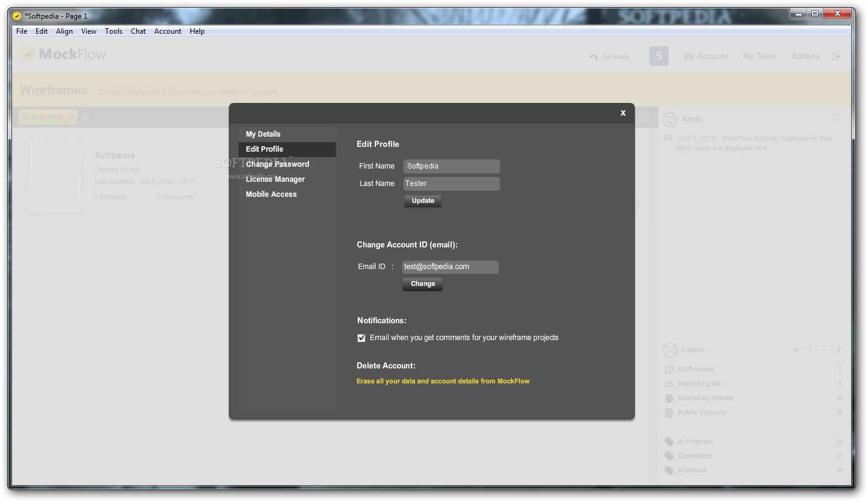Select the All Projects label
The height and width of the screenshot is (502, 868).
pos(696,370)
